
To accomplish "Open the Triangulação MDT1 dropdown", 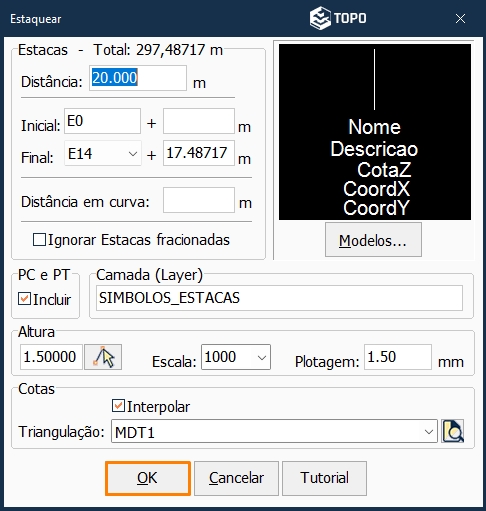I will click(x=274, y=431).
